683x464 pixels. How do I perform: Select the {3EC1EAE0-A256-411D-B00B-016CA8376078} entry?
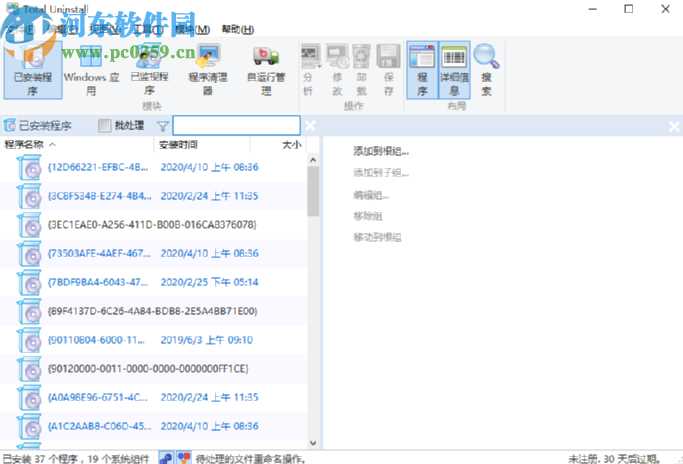tap(152, 225)
